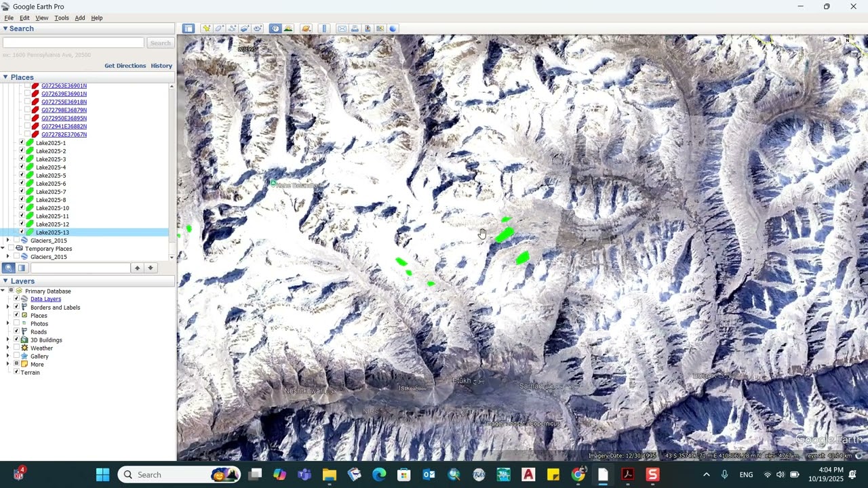Image resolution: width=868 pixels, height=488 pixels.
Task: Select the Lake2025-10 list item
Action: point(52,208)
